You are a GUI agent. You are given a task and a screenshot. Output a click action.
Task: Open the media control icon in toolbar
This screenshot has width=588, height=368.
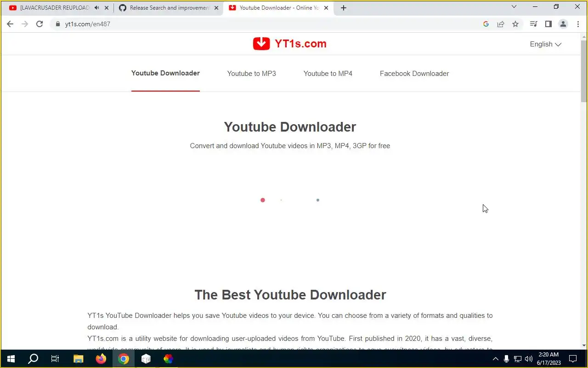tap(533, 24)
